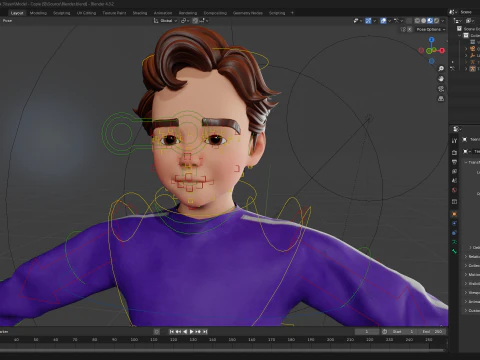This screenshot has height=360, width=480.
Task: Toggle X-ray display mode
Action: tap(409, 21)
